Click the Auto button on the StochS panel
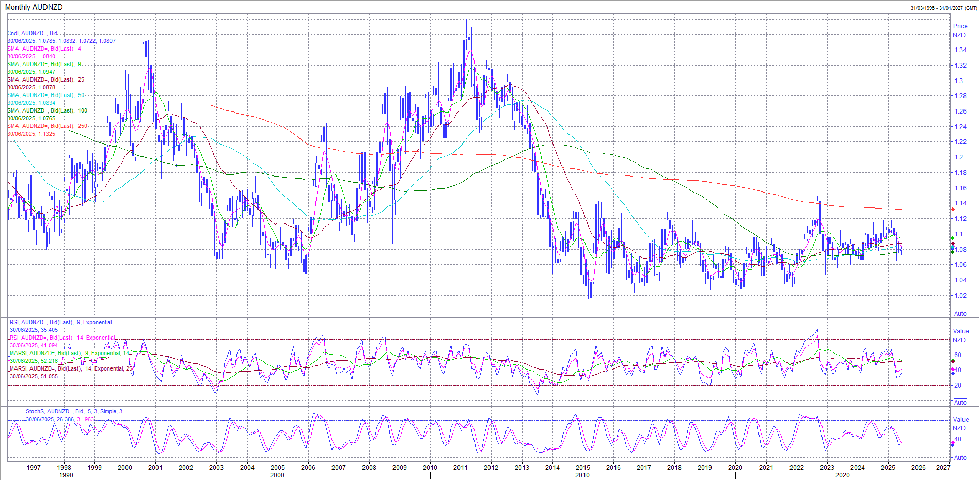The width and height of the screenshot is (980, 481). pyautogui.click(x=960, y=457)
